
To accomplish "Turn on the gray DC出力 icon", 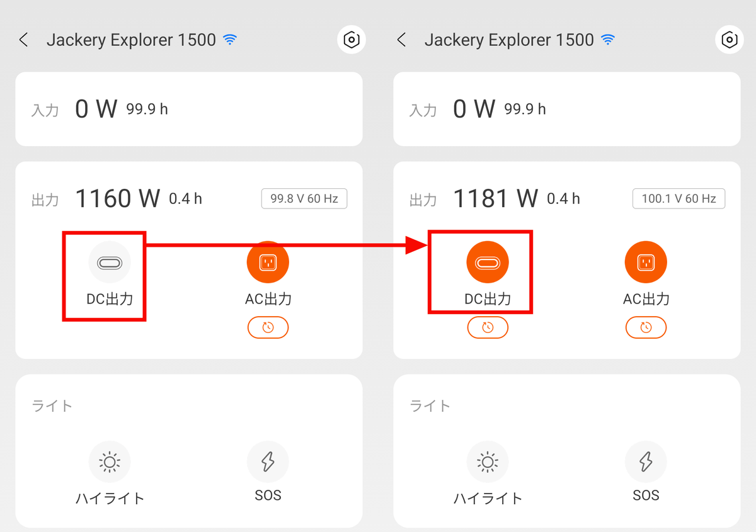I will 110,262.
